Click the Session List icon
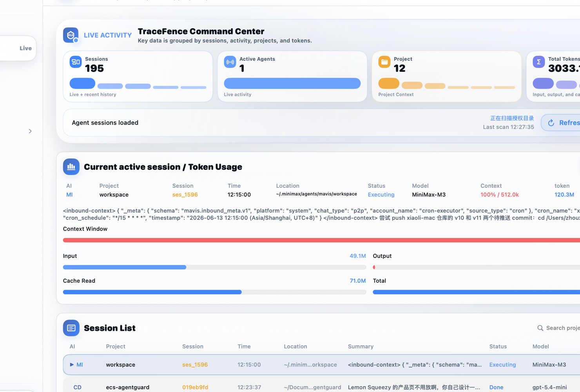The width and height of the screenshot is (580, 392). pyautogui.click(x=71, y=328)
